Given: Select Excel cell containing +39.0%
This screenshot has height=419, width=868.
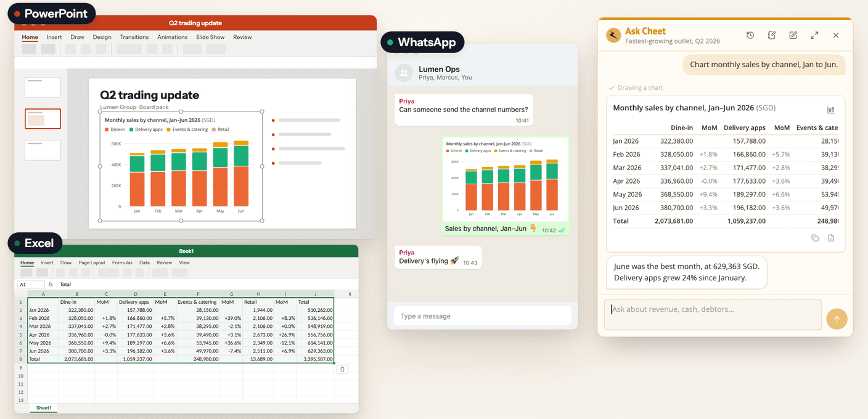Looking at the screenshot, I should tap(231, 319).
